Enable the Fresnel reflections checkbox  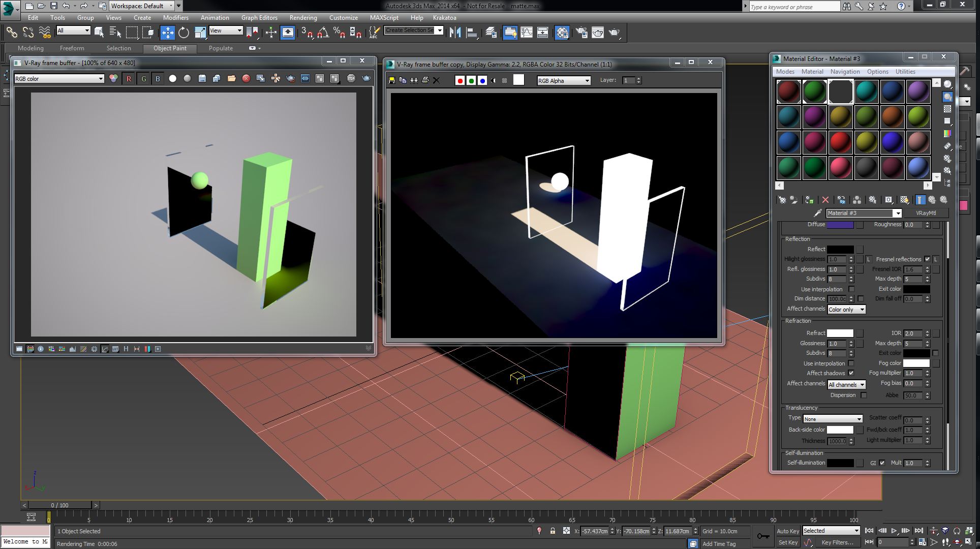927,259
